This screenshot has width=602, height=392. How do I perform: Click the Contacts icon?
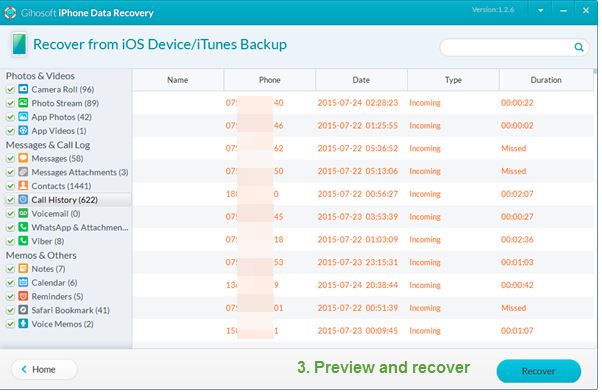point(23,186)
